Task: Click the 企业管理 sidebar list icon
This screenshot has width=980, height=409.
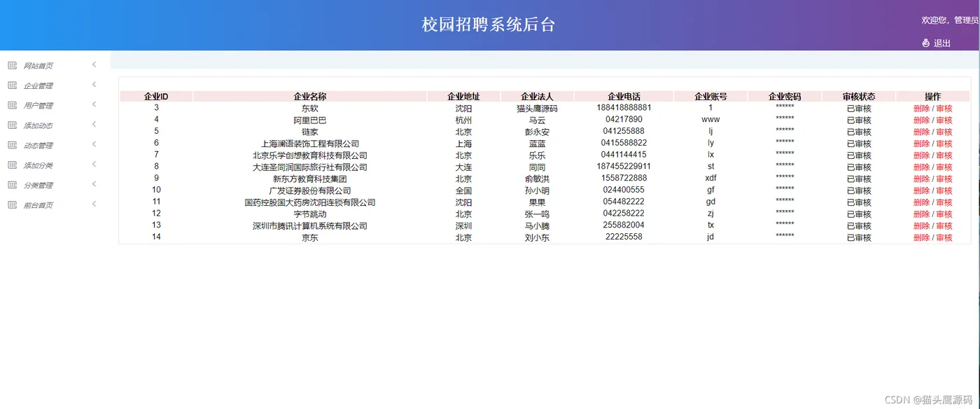Action: (12, 85)
